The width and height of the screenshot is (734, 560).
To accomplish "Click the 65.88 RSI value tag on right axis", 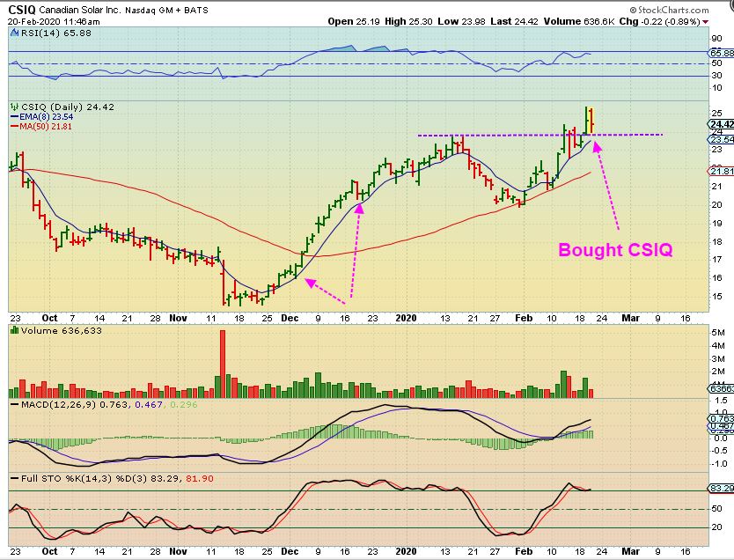I will point(722,53).
